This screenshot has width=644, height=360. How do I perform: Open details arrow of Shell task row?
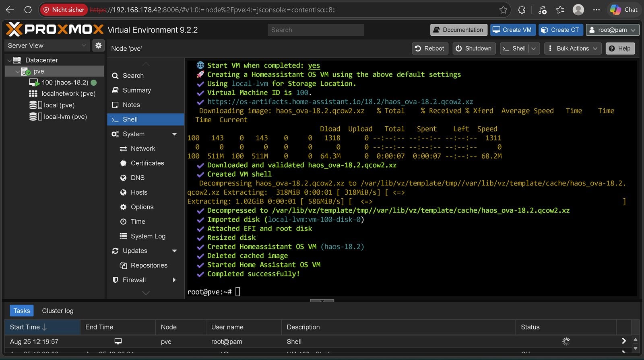tap(623, 341)
